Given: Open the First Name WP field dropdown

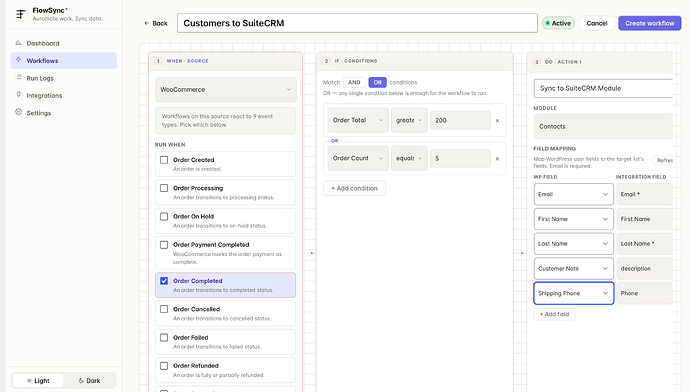Looking at the screenshot, I should pyautogui.click(x=573, y=219).
